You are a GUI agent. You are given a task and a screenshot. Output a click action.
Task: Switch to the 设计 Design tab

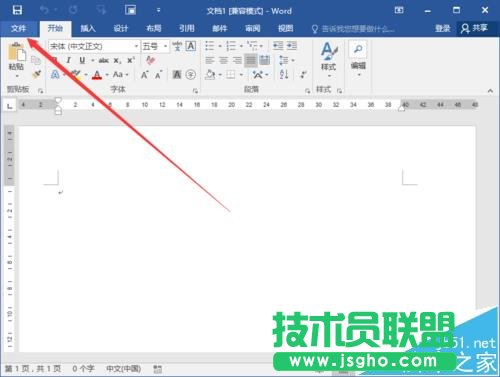tap(121, 28)
